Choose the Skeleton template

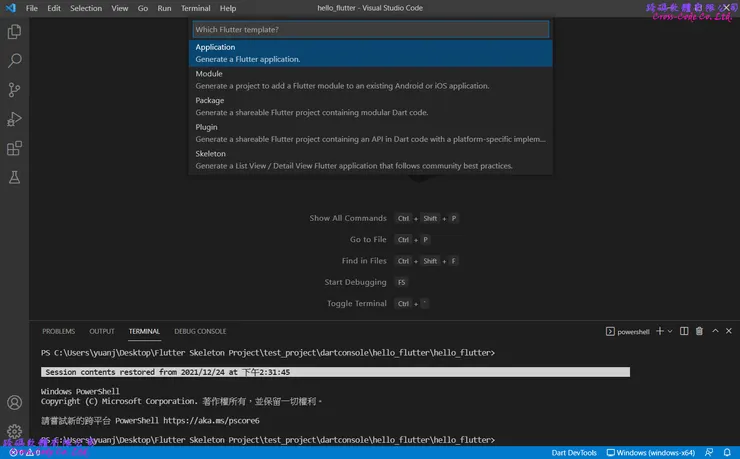(370, 159)
